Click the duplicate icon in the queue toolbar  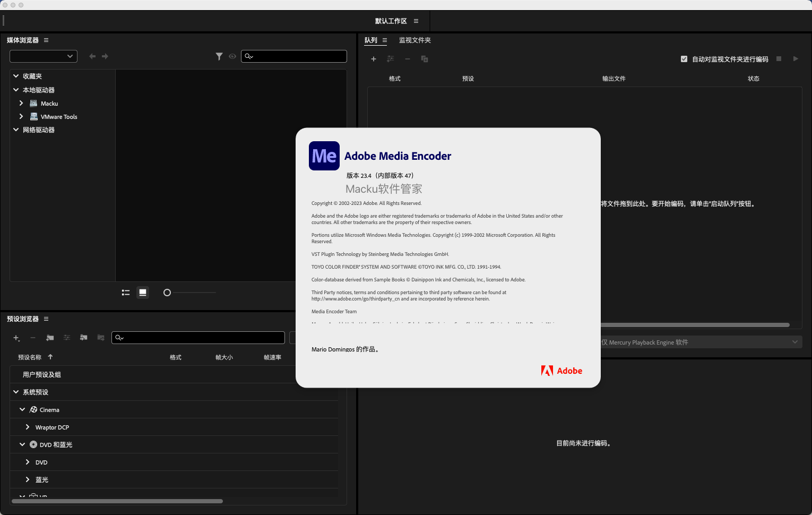pyautogui.click(x=425, y=59)
